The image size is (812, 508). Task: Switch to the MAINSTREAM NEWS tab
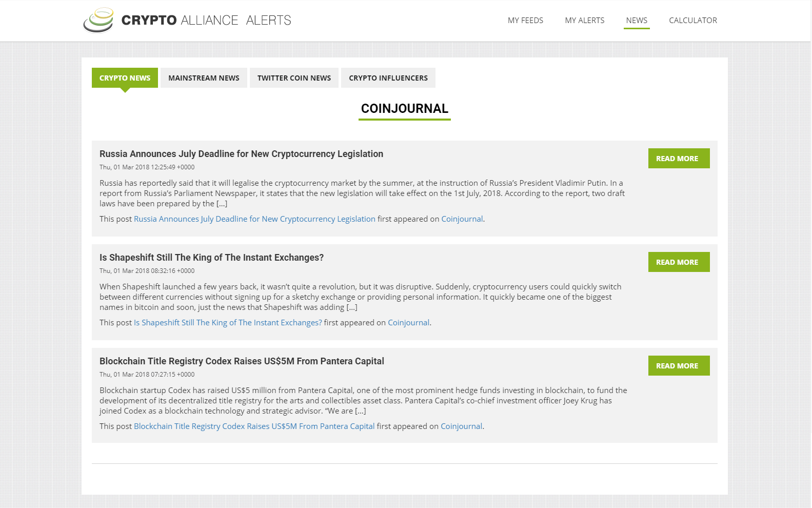coord(204,78)
